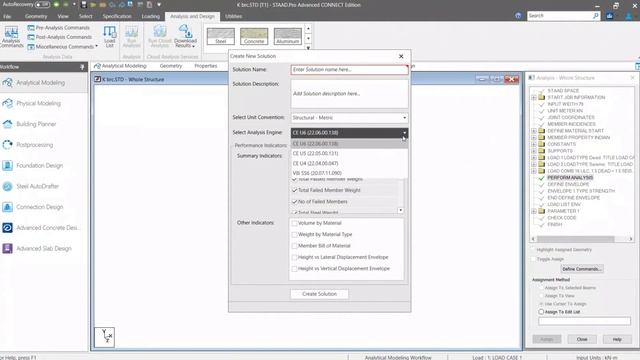The height and width of the screenshot is (360, 640).
Task: Open Miscellaneous Commands in ribbon
Action: (x=63, y=47)
